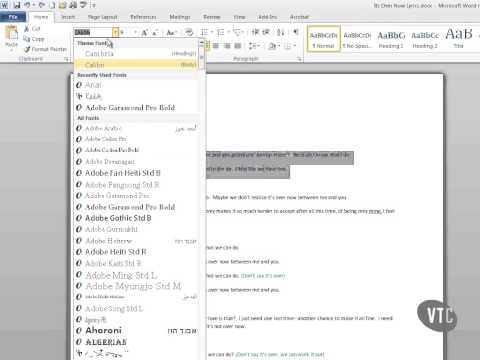Image resolution: width=480 pixels, height=360 pixels.
Task: Toggle Justify text alignment
Action: pos(238,46)
